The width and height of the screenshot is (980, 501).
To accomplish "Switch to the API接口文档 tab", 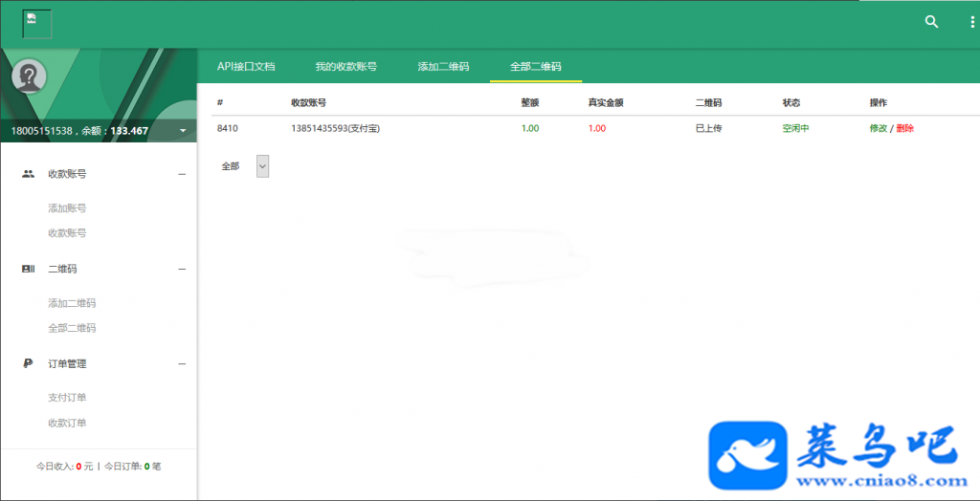I will (x=246, y=66).
